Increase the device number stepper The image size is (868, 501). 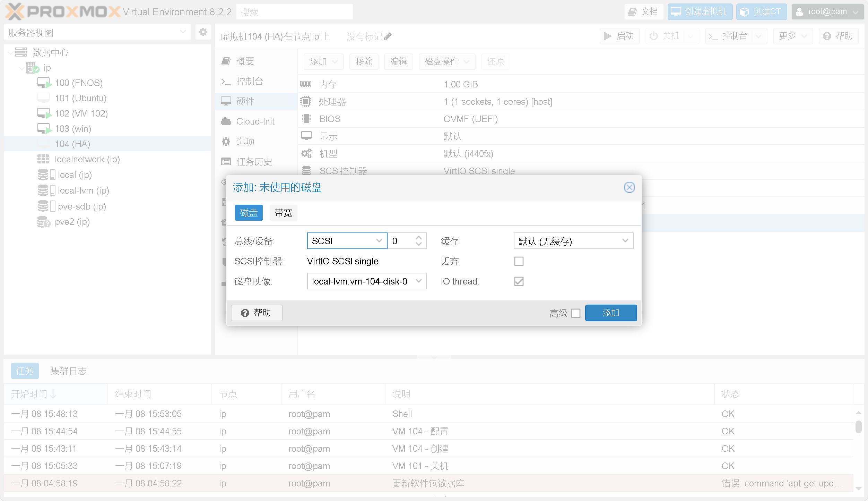pos(419,238)
